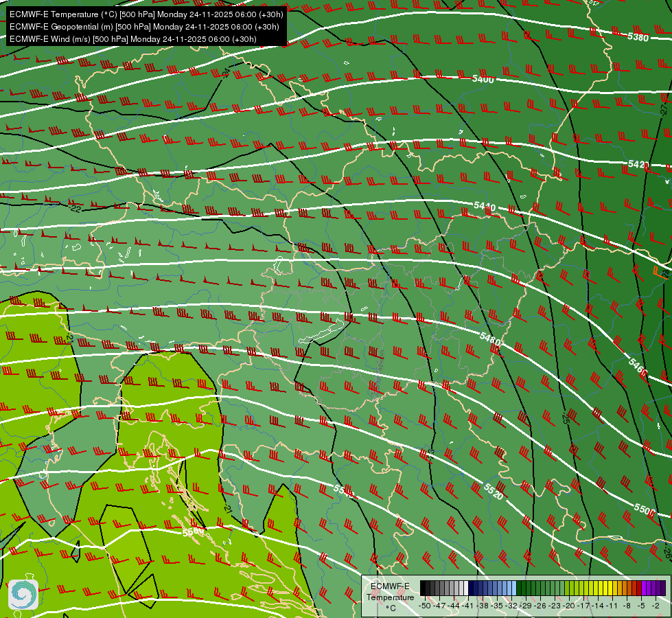Viewport: 672px width, 618px height.
Task: Click the -17 legend tick label
Action: point(583,606)
